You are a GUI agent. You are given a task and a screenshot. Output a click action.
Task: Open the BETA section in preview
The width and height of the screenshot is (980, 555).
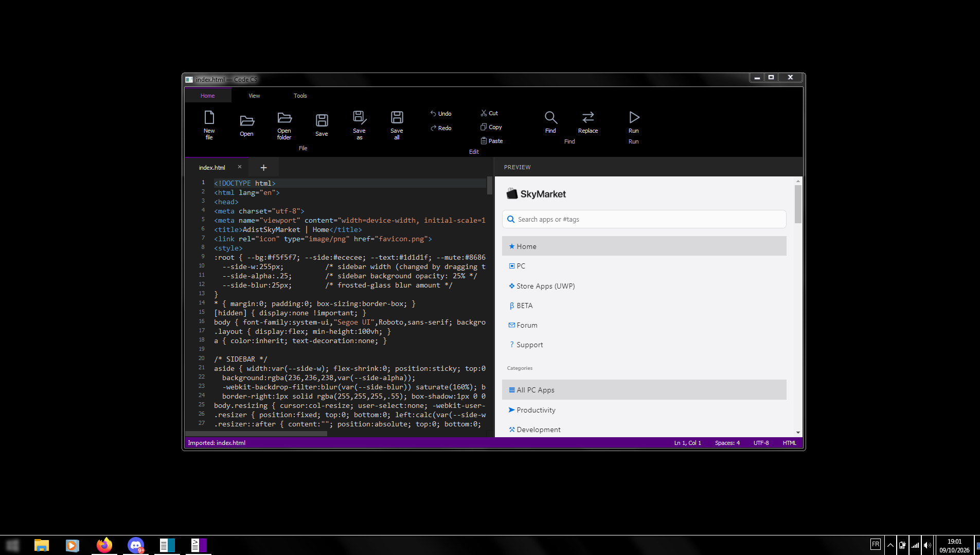(644, 306)
